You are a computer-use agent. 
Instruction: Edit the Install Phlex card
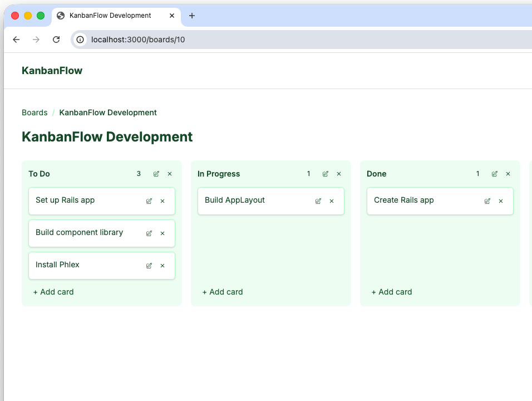149,266
